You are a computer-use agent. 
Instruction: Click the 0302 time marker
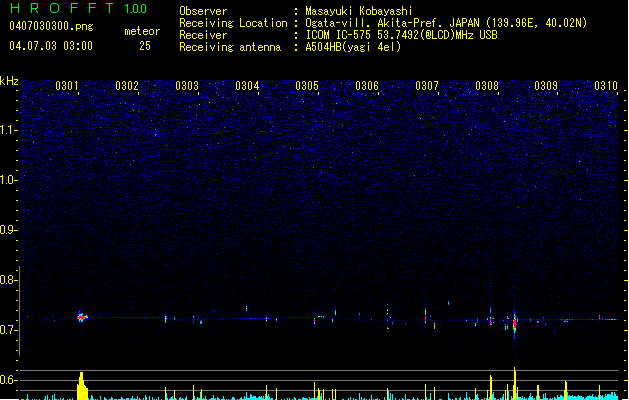[127, 86]
